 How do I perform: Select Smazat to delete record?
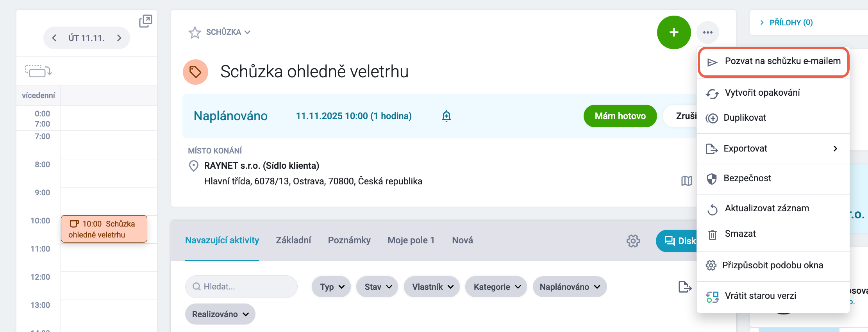[x=773, y=234]
